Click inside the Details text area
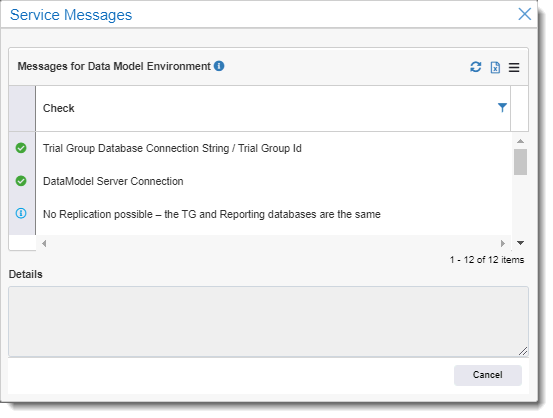553x418 pixels. (268, 321)
